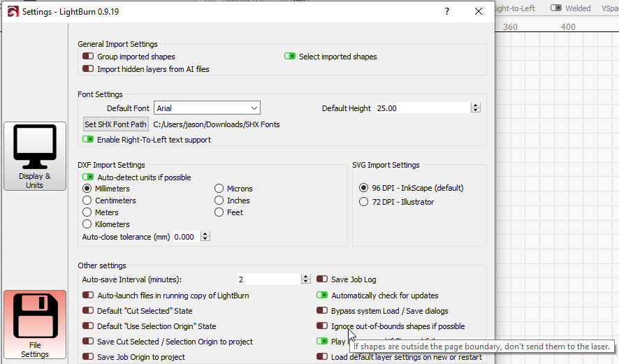This screenshot has width=619, height=364.
Task: Select Centimeters DXF unit
Action: tap(87, 200)
